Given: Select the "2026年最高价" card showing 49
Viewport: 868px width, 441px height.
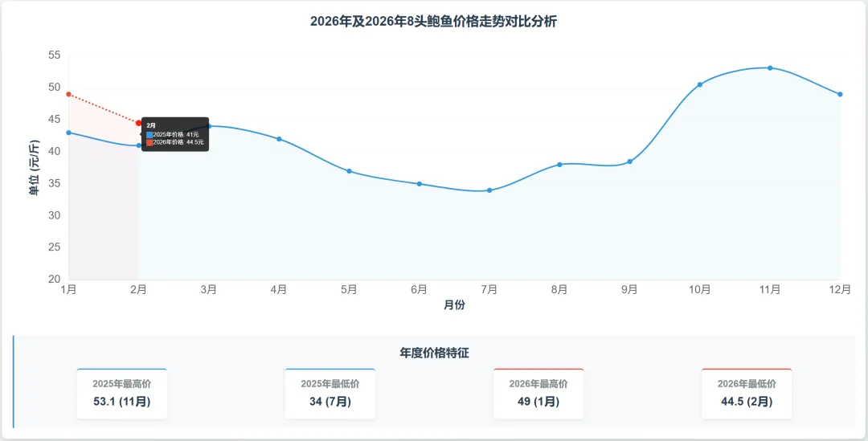Looking at the screenshot, I should tap(538, 394).
